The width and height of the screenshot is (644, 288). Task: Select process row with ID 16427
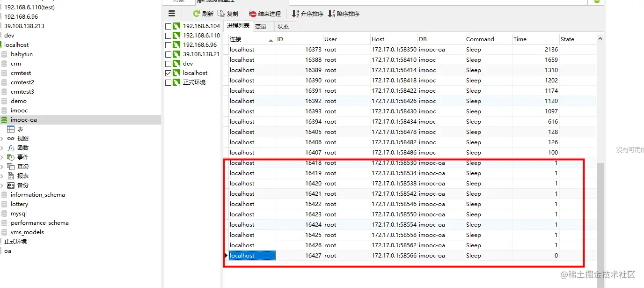tap(412, 256)
